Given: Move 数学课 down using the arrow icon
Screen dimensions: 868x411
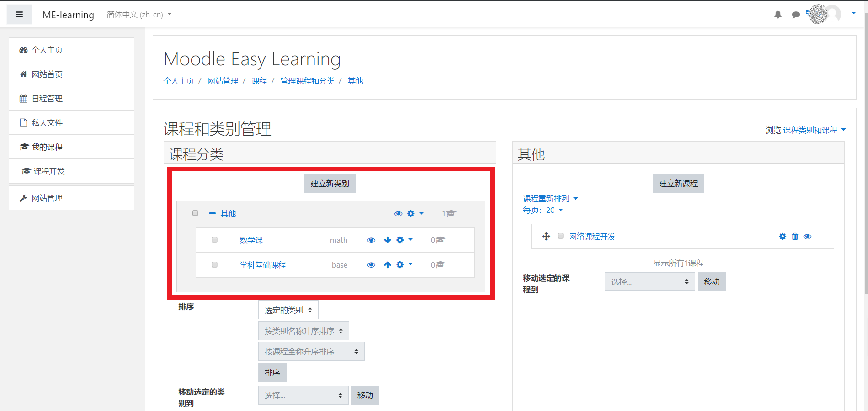Looking at the screenshot, I should [x=387, y=240].
